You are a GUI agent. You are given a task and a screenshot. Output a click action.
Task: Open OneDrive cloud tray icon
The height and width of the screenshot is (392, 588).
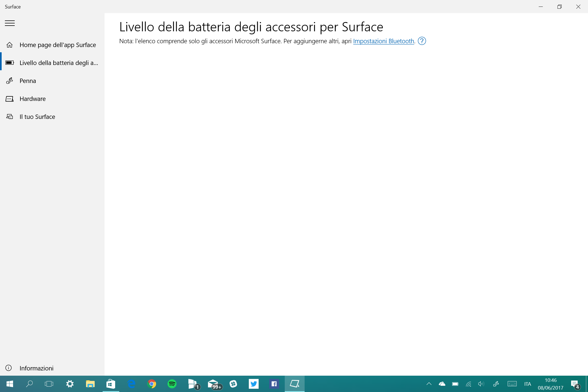[x=442, y=384]
